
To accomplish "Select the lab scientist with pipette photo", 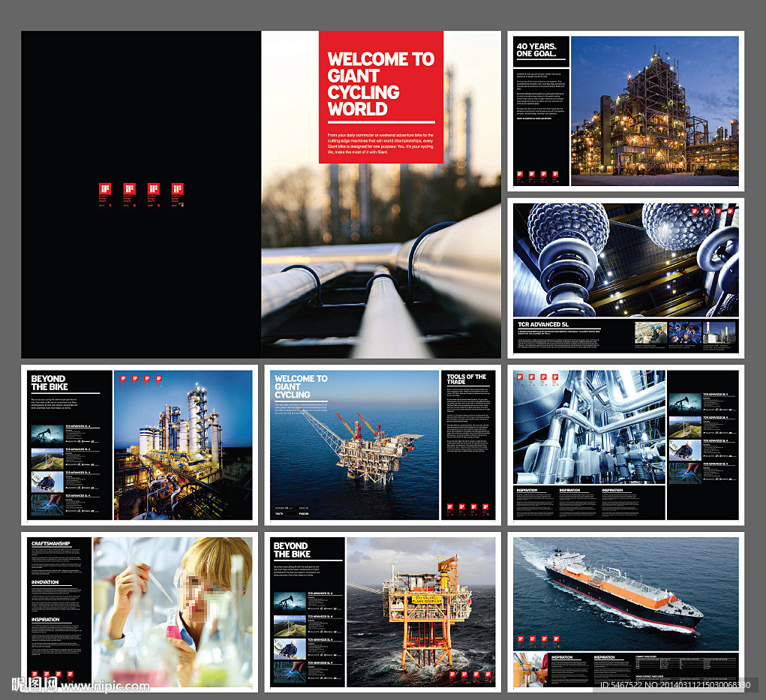I will tap(173, 612).
